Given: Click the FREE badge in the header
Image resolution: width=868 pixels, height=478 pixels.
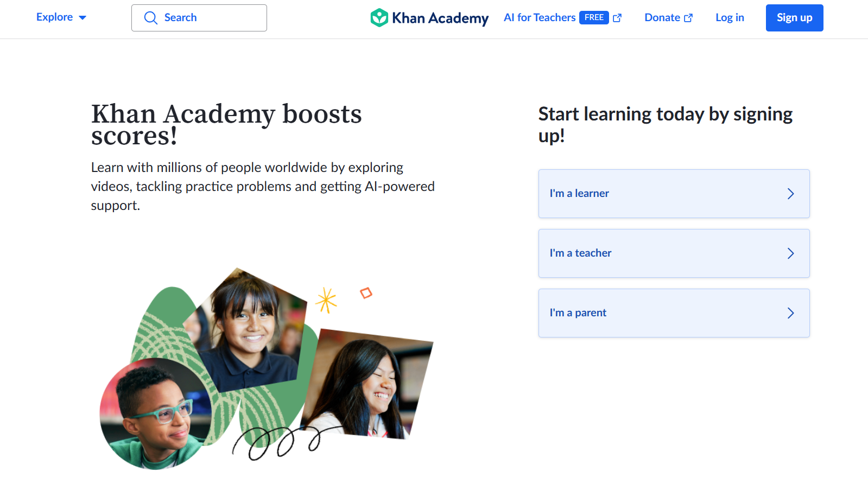Looking at the screenshot, I should [594, 17].
